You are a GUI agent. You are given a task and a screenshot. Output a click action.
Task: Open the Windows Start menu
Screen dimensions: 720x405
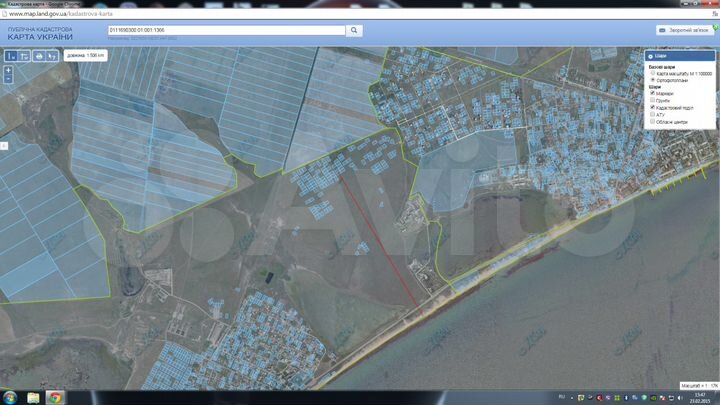click(x=10, y=397)
